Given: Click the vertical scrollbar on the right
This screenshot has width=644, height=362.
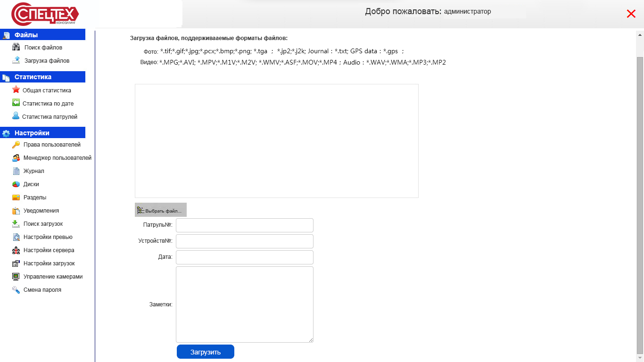Looking at the screenshot, I should 640,203.
